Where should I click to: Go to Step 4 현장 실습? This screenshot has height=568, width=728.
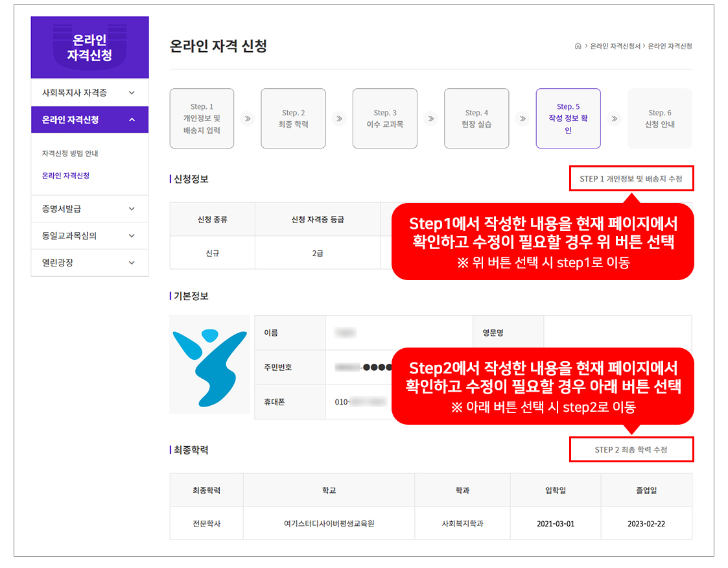tap(476, 119)
